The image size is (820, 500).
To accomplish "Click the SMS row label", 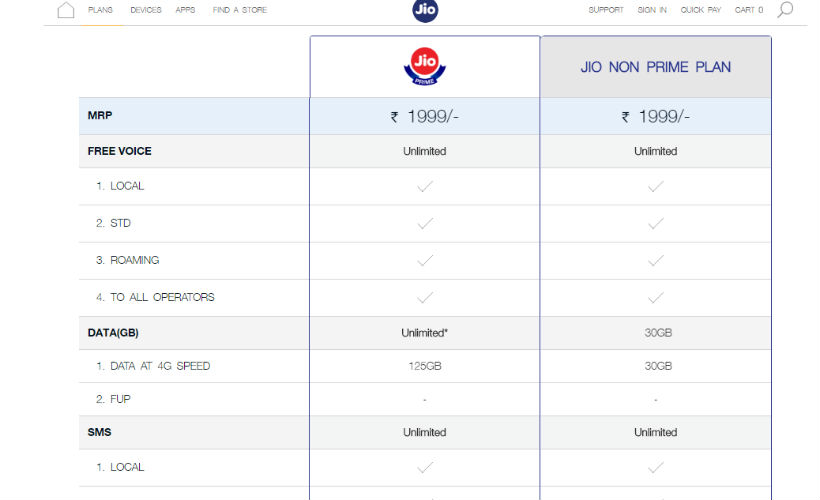I will [99, 433].
